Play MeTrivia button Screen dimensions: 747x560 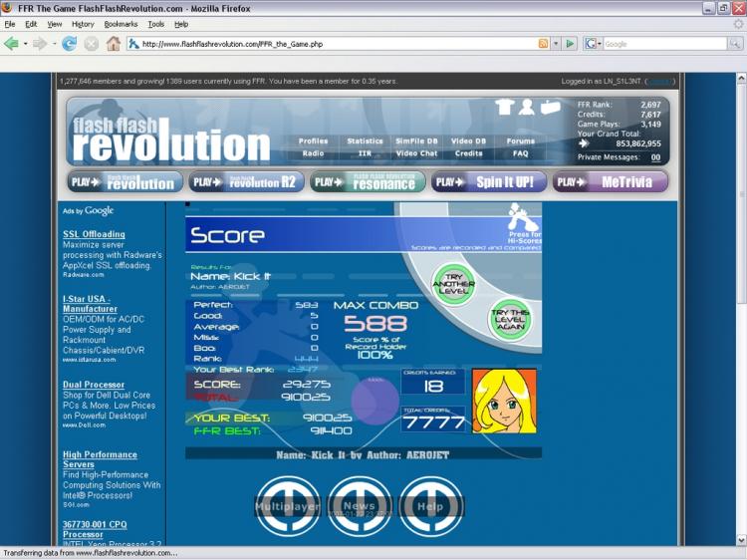click(611, 182)
